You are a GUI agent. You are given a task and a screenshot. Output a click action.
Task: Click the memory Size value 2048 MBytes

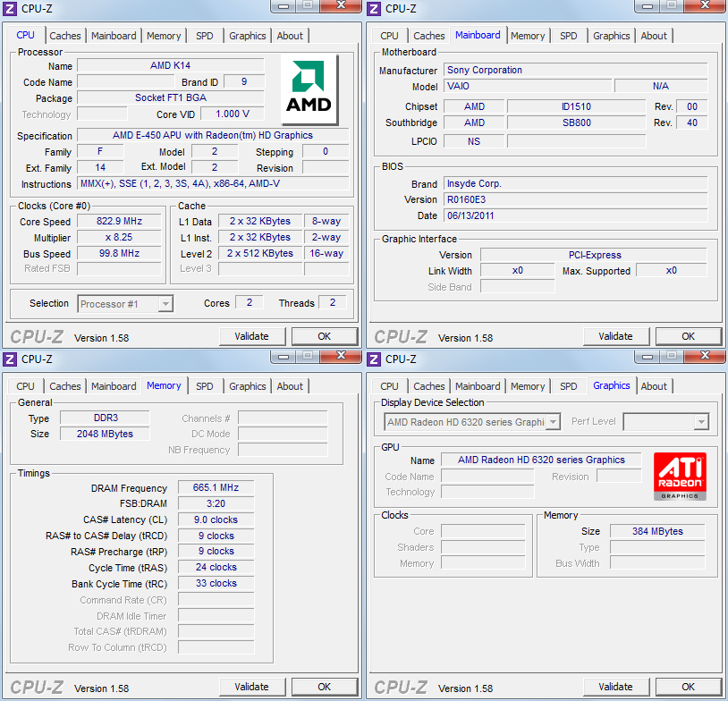[x=105, y=434]
